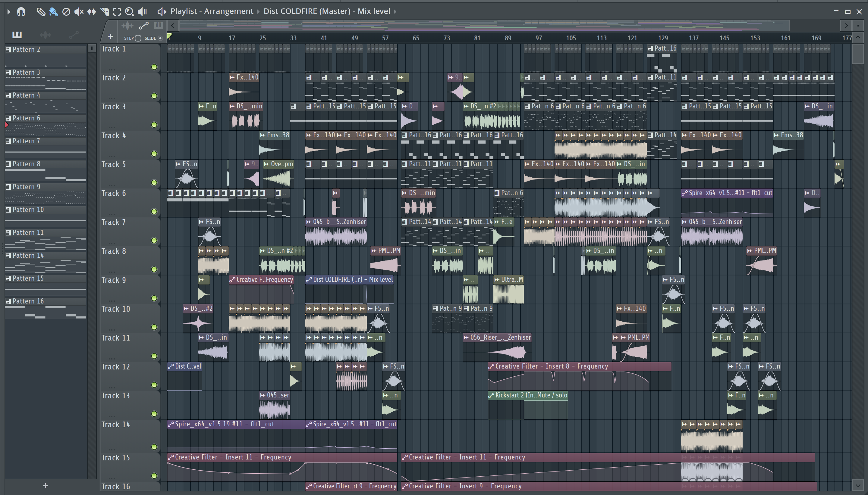Screen dimensions: 868x495
Task: Click bar 129 on the timeline ruler
Action: tap(663, 38)
